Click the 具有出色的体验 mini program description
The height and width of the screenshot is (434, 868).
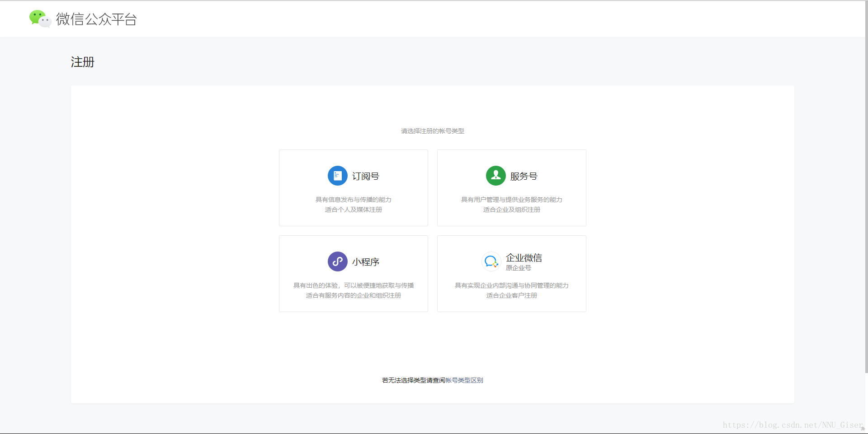tap(354, 285)
